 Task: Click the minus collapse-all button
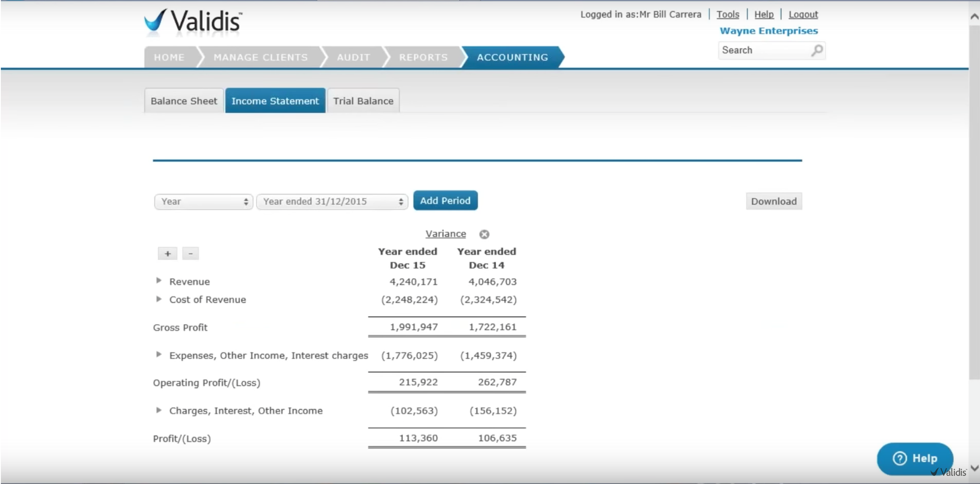pos(190,254)
